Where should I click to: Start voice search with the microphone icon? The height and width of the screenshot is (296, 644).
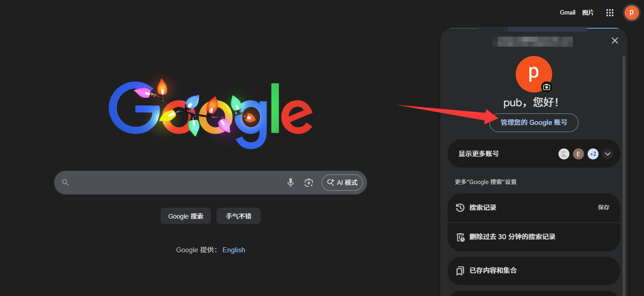[291, 183]
